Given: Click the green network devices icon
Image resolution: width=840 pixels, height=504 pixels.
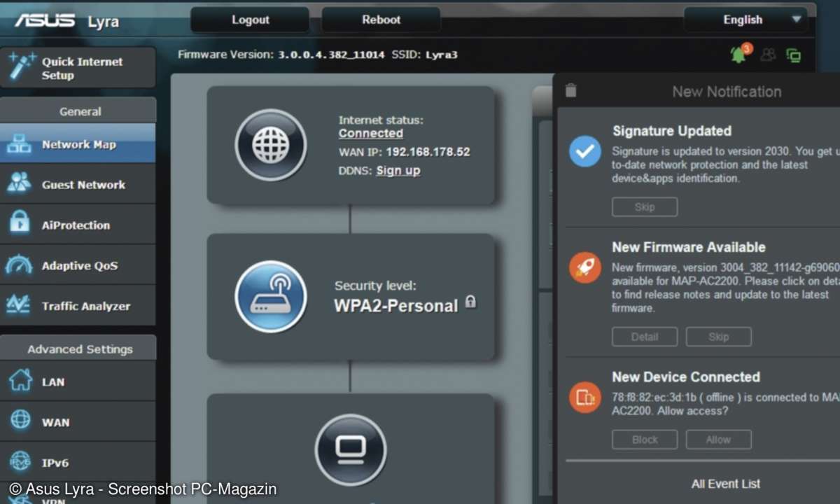Looking at the screenshot, I should (793, 55).
